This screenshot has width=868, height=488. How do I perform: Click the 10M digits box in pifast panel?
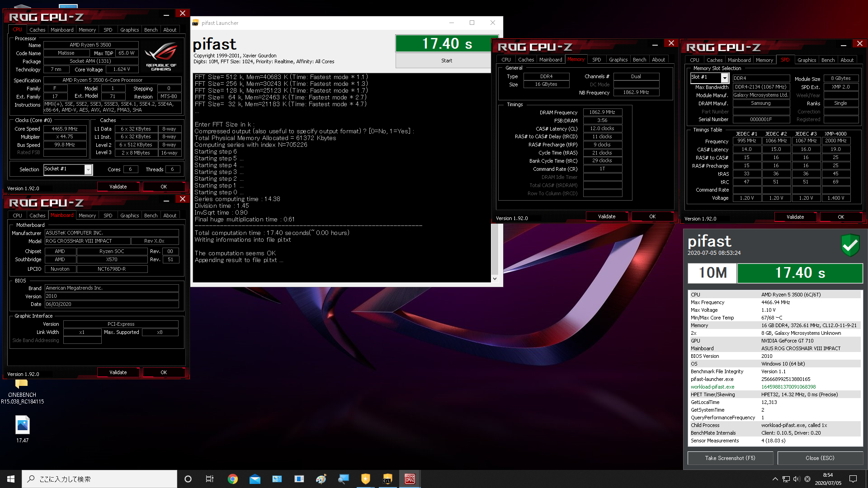[x=712, y=273]
